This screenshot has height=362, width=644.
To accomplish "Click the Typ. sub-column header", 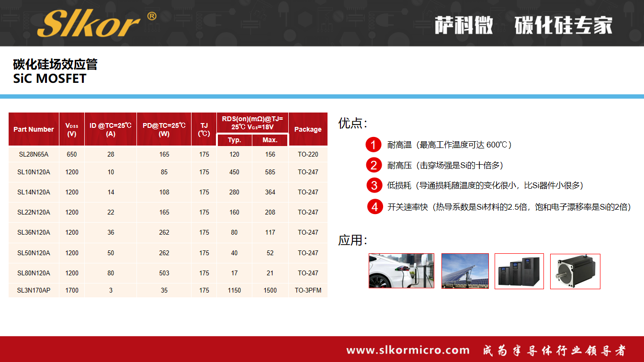I will point(234,140).
